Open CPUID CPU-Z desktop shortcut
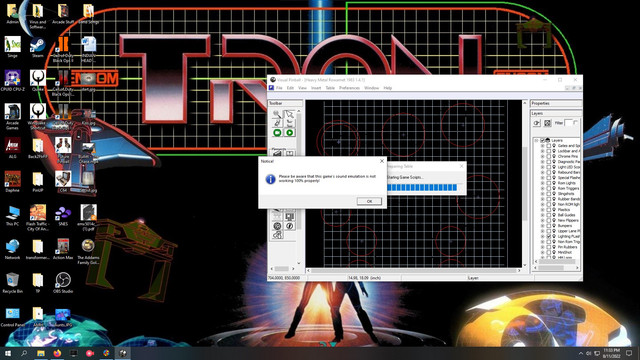Image resolution: width=640 pixels, height=360 pixels. coord(13,81)
